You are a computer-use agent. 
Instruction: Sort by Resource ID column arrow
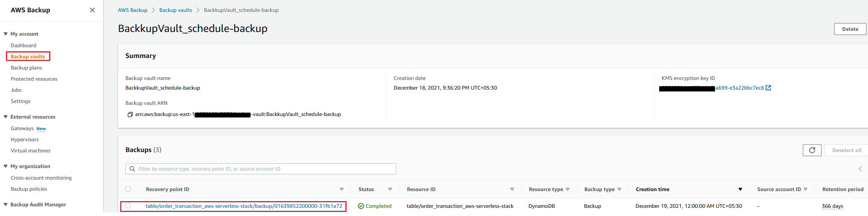tap(512, 189)
